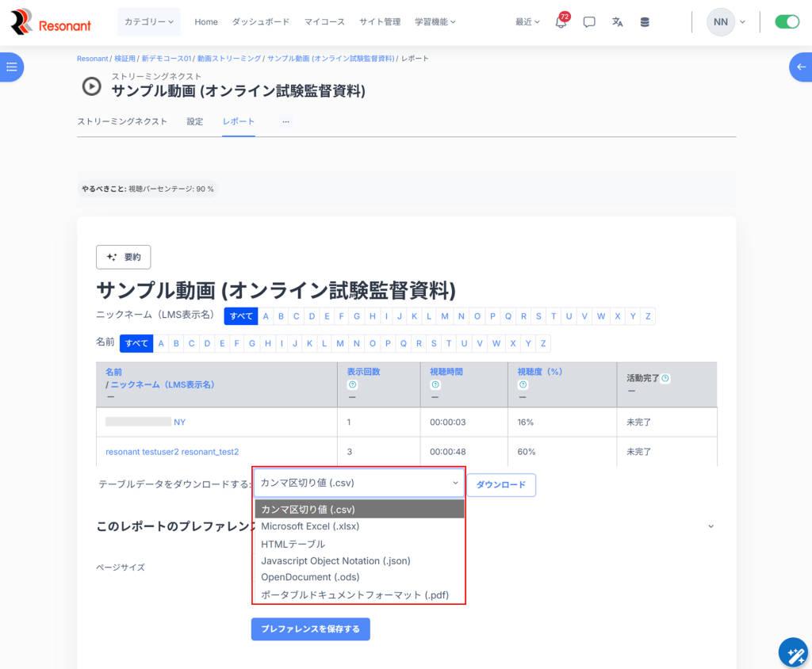Click the magic wand floating button
Screen dimensions: 812x669
coord(792,653)
